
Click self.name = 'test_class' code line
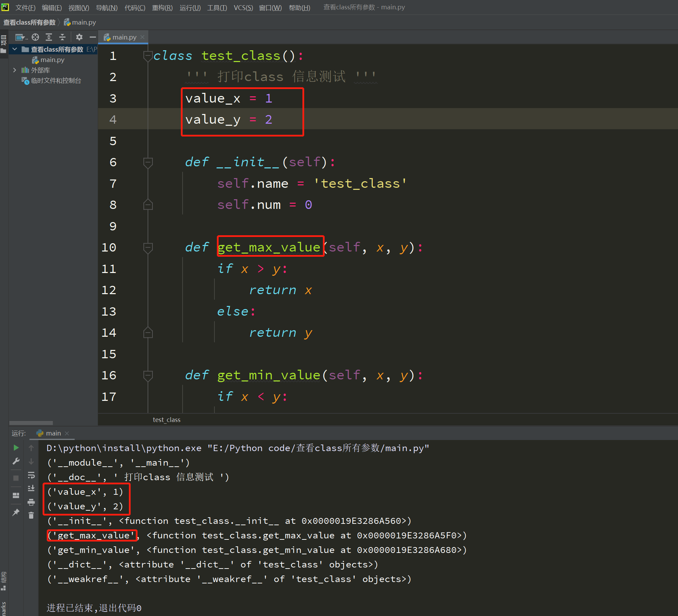tap(312, 183)
